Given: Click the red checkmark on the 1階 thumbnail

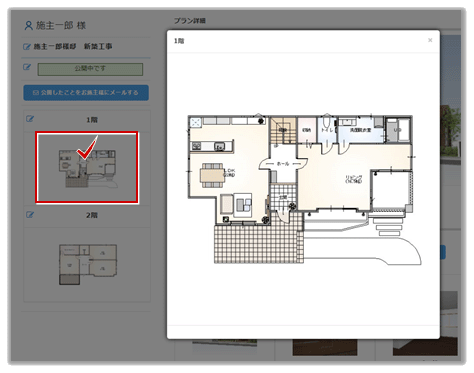Looking at the screenshot, I should coord(87,147).
